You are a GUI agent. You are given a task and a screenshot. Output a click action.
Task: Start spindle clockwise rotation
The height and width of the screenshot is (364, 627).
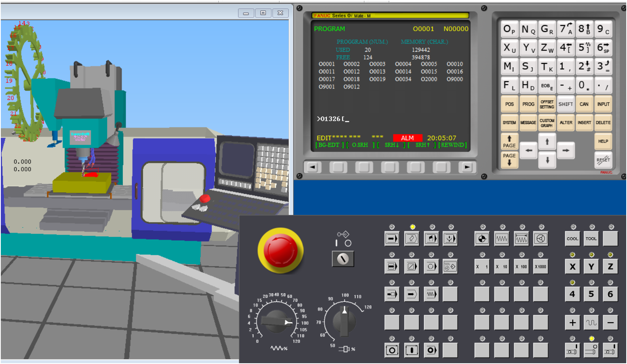click(x=572, y=350)
